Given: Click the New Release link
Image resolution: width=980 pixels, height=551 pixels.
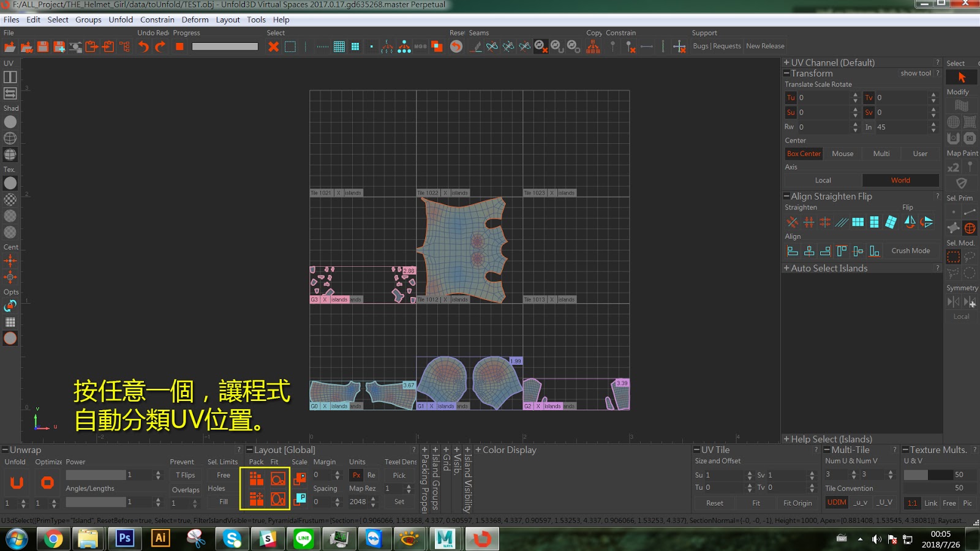Looking at the screenshot, I should click(765, 46).
